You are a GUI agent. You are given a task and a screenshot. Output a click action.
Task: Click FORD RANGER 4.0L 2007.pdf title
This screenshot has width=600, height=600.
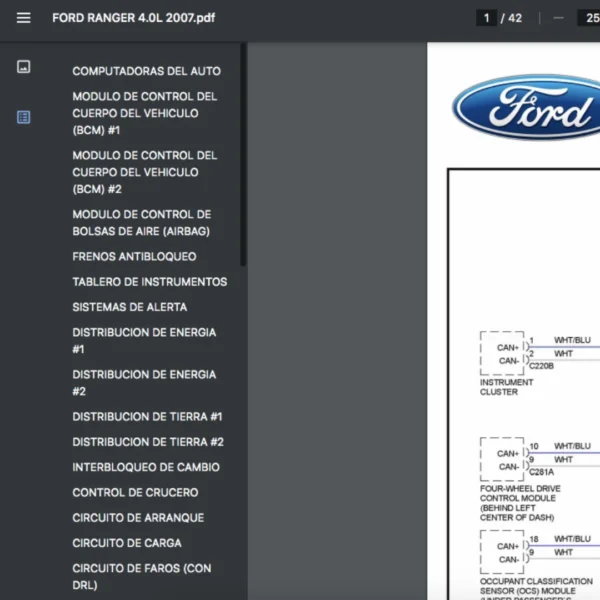click(134, 18)
